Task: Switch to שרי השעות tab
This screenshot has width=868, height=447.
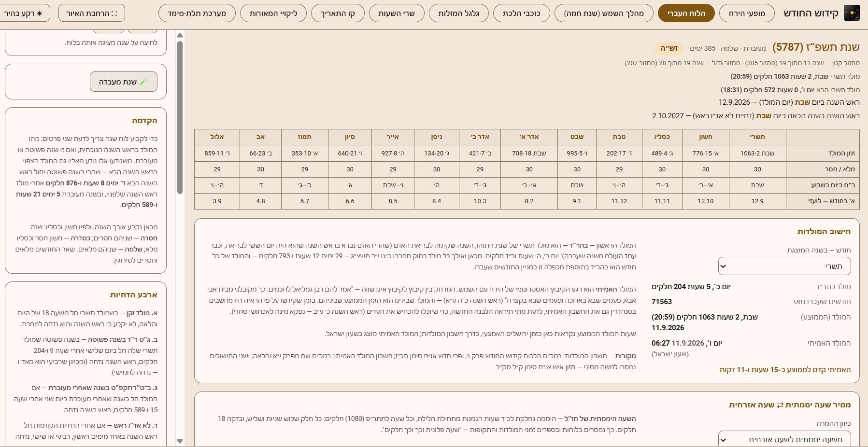Action: coord(397,14)
